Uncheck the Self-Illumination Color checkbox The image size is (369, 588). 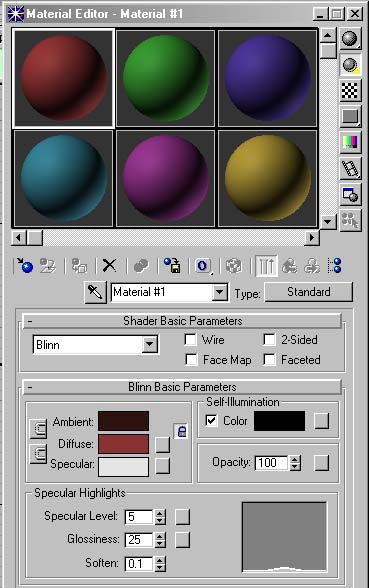[x=212, y=420]
